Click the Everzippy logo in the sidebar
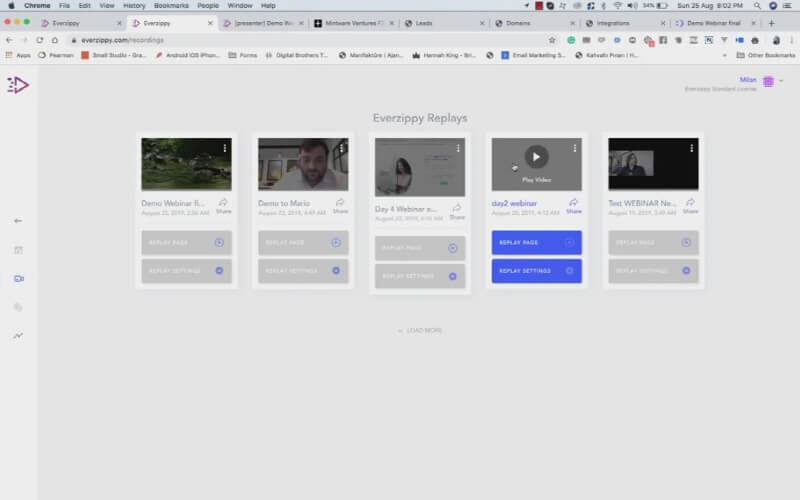 coord(18,85)
